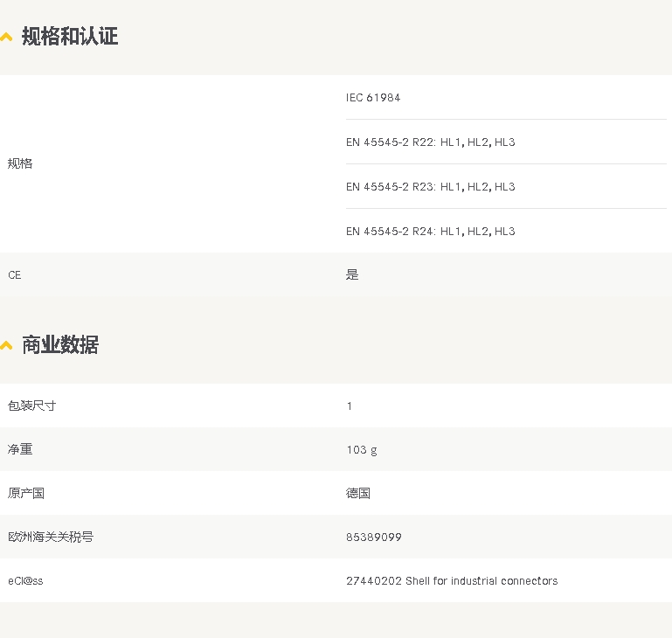Click the 规格 row label
This screenshot has height=638, width=672.
click(20, 163)
